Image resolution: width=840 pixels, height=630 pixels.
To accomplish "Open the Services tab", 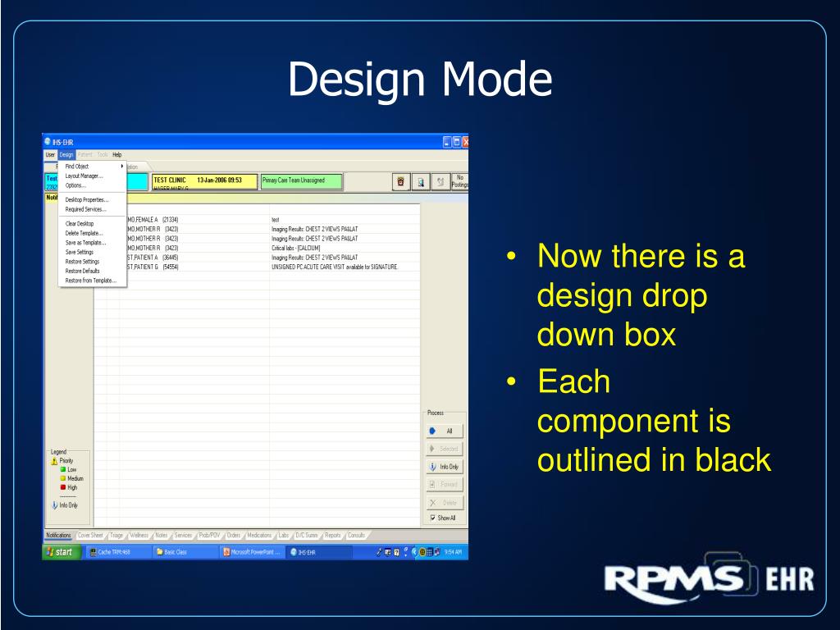I will pyautogui.click(x=183, y=535).
